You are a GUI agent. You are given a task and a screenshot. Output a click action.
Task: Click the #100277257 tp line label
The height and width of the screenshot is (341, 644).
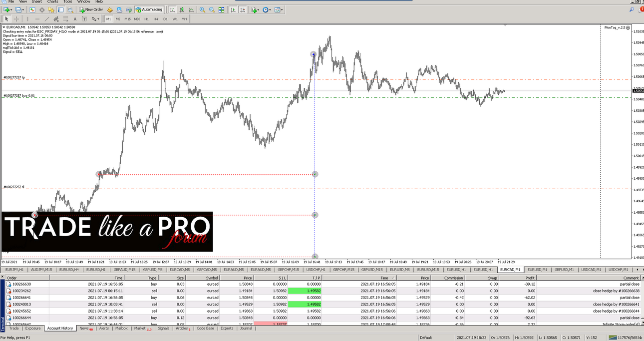point(14,77)
